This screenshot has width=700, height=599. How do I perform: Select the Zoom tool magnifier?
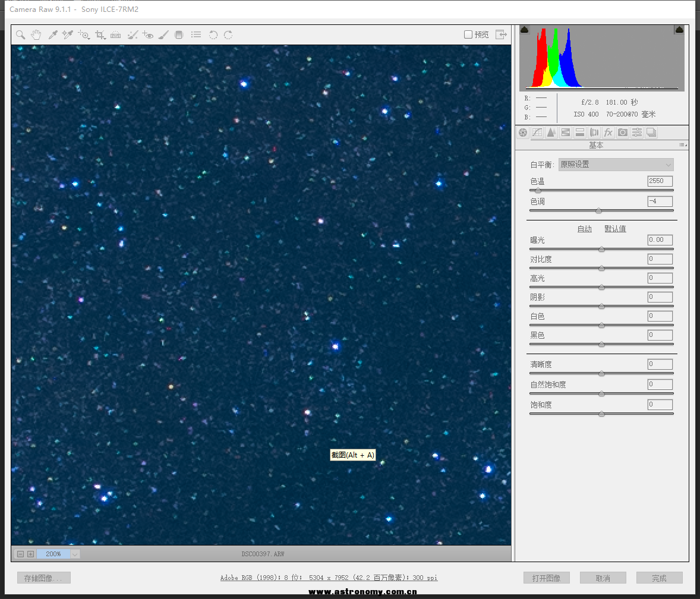pos(20,35)
